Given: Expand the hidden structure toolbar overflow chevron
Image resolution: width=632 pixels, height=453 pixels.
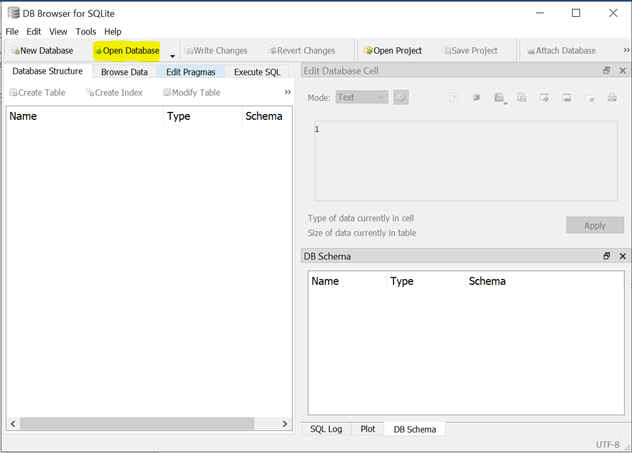Looking at the screenshot, I should click(288, 92).
